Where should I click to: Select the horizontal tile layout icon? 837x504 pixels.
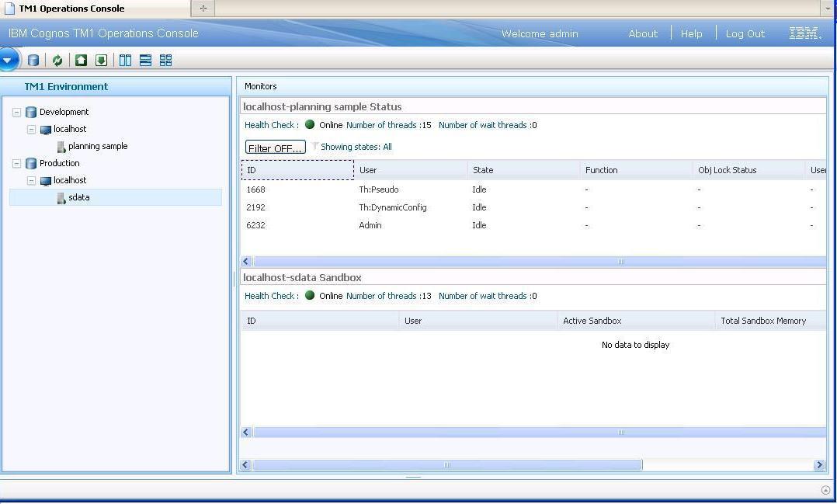point(146,60)
